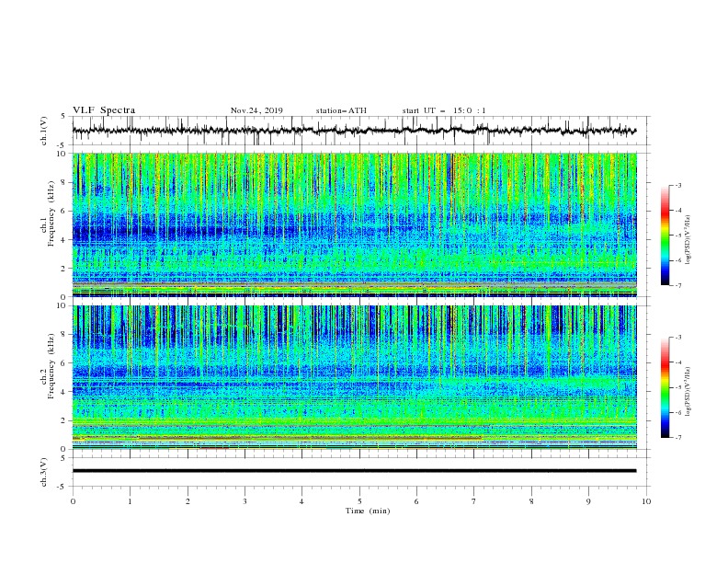
Task: Click the "4" kHz tick on ch.1 frequency axis
Action: [x=64, y=240]
